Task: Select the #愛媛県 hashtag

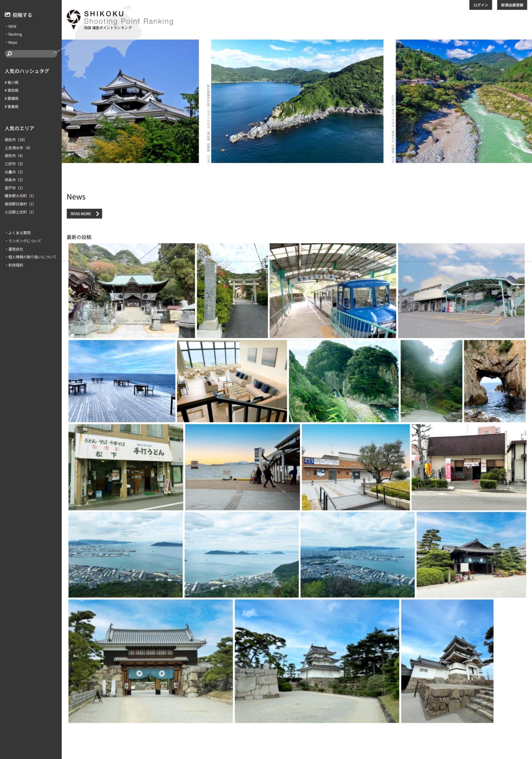Action: (12, 99)
